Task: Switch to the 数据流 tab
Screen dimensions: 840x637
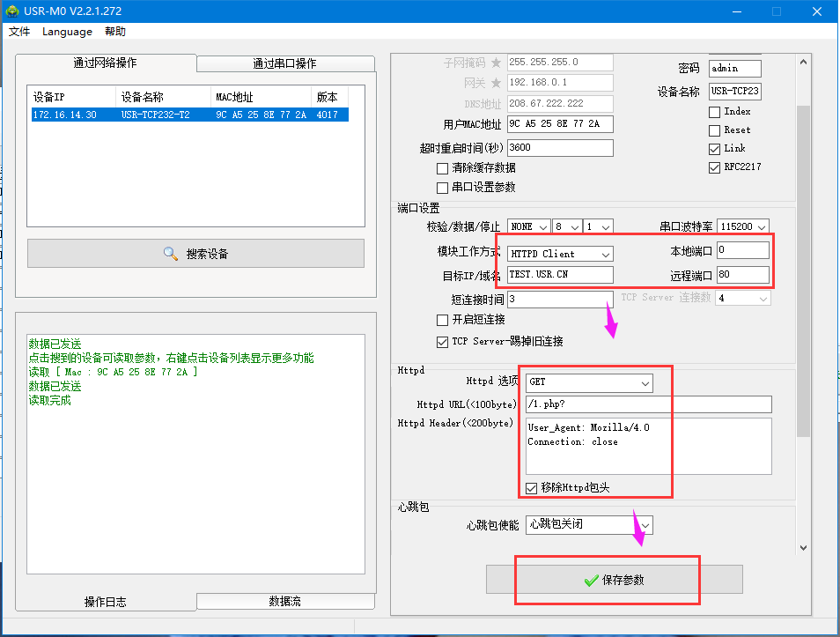Action: pyautogui.click(x=284, y=601)
